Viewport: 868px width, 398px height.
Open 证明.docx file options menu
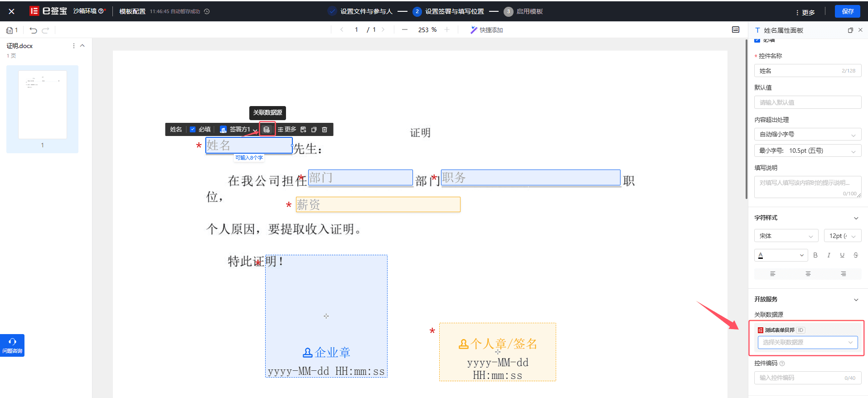[x=74, y=46]
